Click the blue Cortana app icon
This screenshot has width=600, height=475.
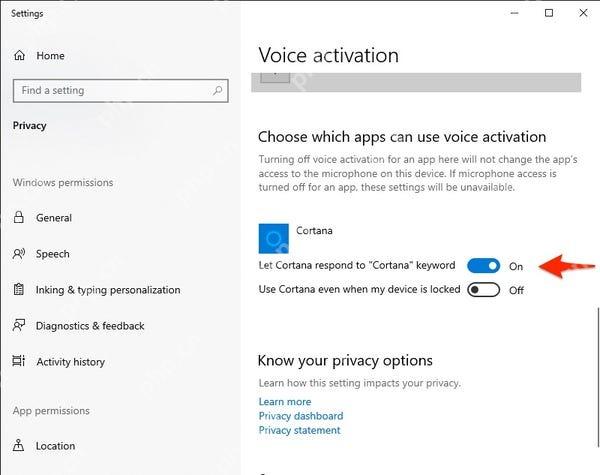pyautogui.click(x=274, y=238)
